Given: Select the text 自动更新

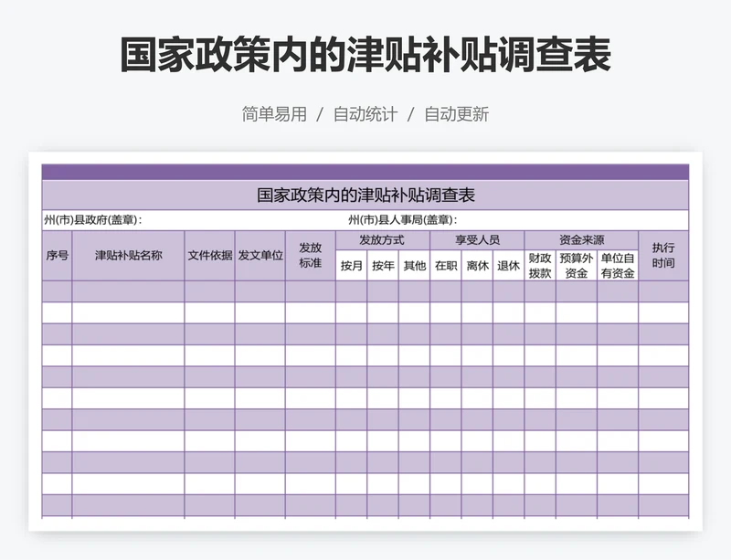Looking at the screenshot, I should 456,114.
